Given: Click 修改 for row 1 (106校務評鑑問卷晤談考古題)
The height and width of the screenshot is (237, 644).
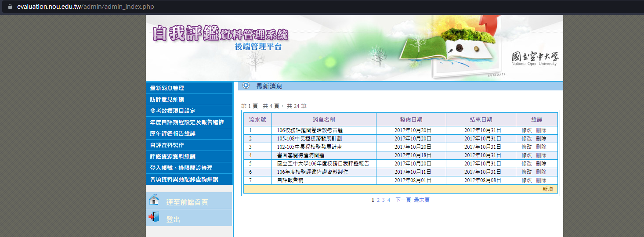Looking at the screenshot, I should 527,130.
